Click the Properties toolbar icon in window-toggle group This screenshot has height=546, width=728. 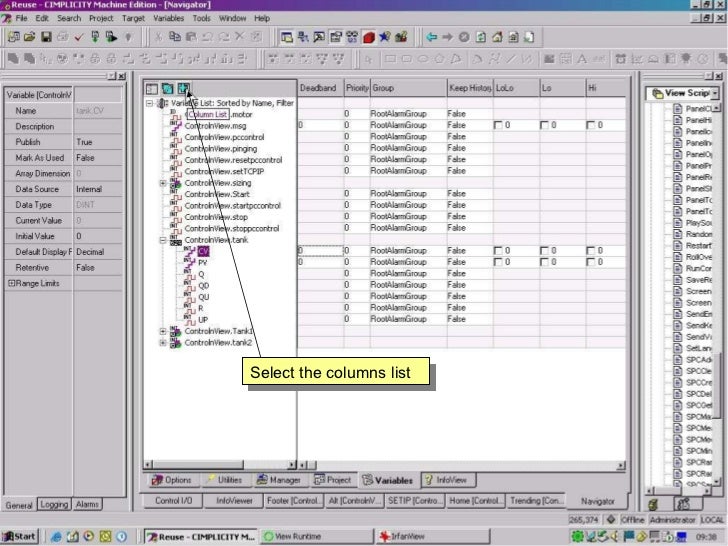pyautogui.click(x=336, y=37)
